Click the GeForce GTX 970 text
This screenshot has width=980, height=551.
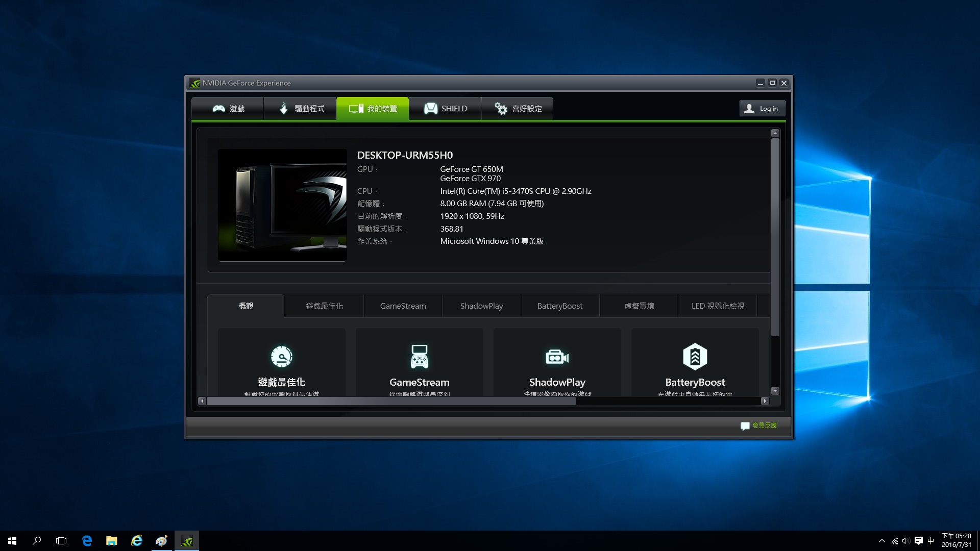pos(471,179)
